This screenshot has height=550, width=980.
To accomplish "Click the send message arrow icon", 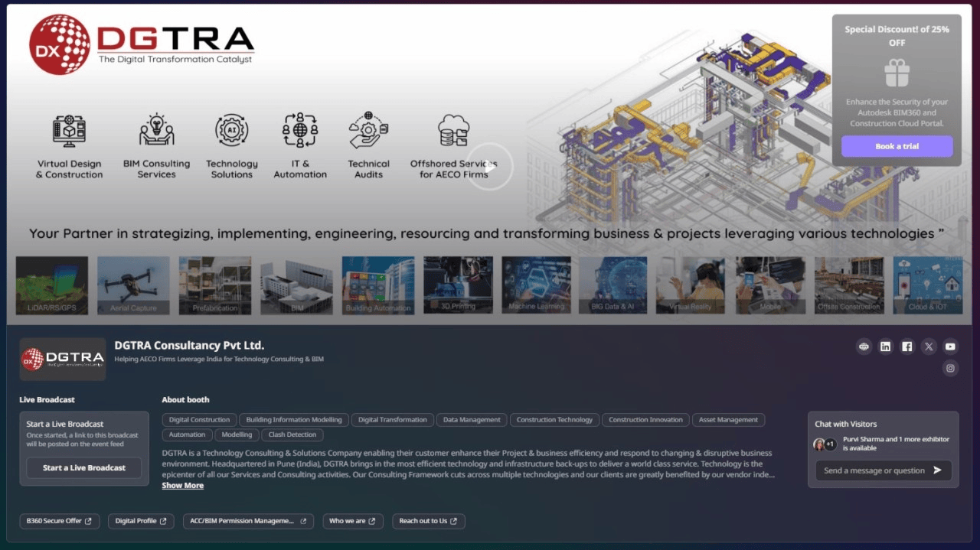I will pos(937,470).
